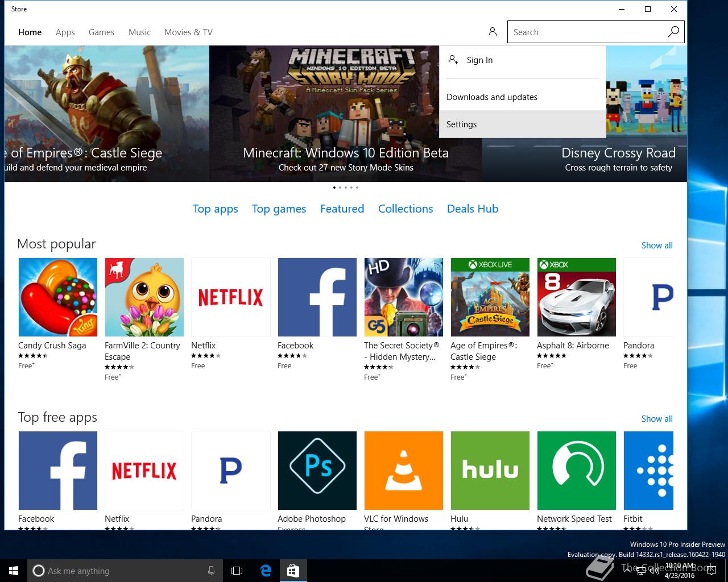Image resolution: width=728 pixels, height=582 pixels.
Task: Open Network Speed Test tile
Action: pos(577,471)
